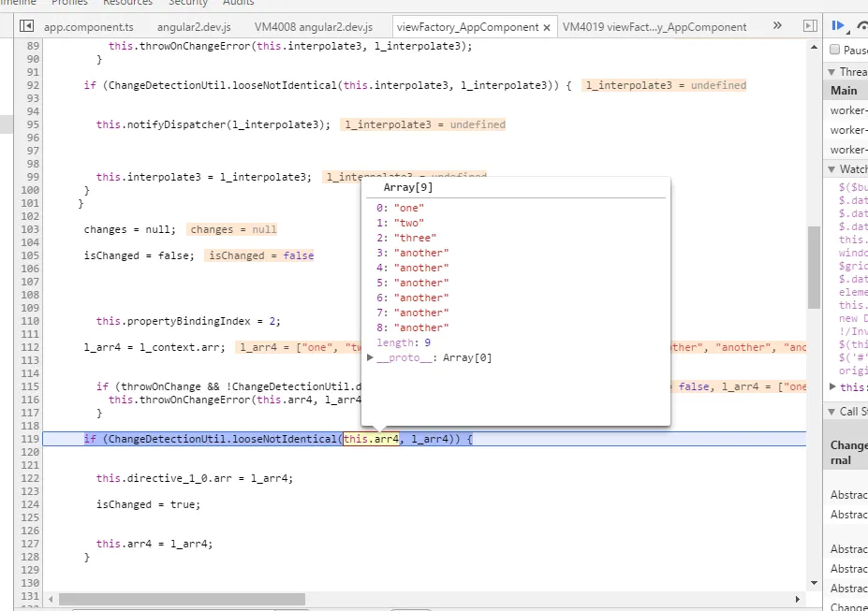This screenshot has width=868, height=611.
Task: Click the scroll left arrow below the code
Action: (51, 599)
